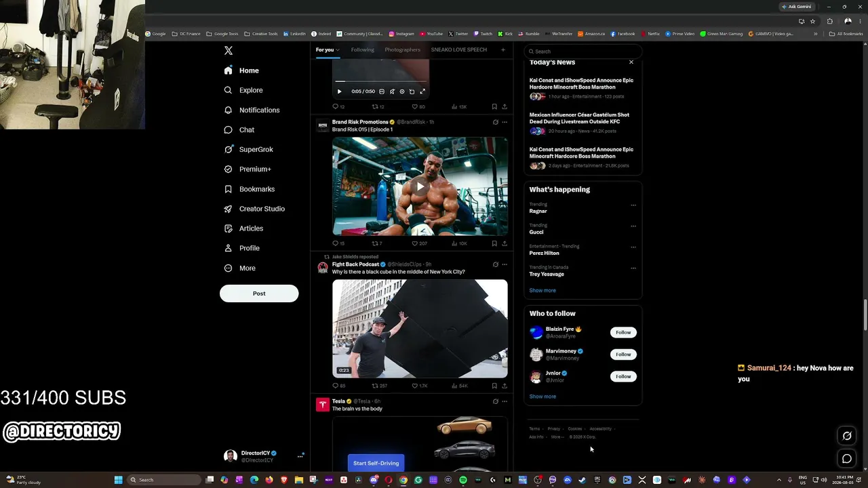Image resolution: width=868 pixels, height=488 pixels.
Task: Click Start Self-Driving on Tesla post
Action: click(376, 463)
